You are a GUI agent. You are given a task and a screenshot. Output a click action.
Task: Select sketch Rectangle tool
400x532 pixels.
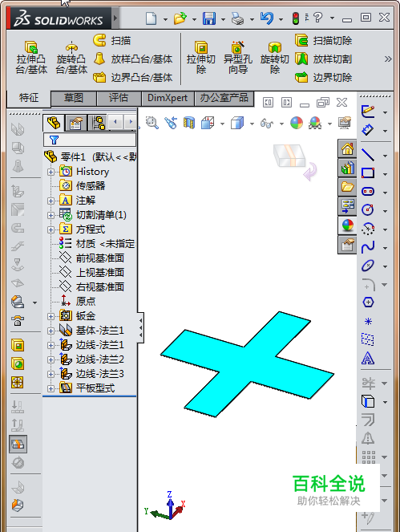(368, 173)
